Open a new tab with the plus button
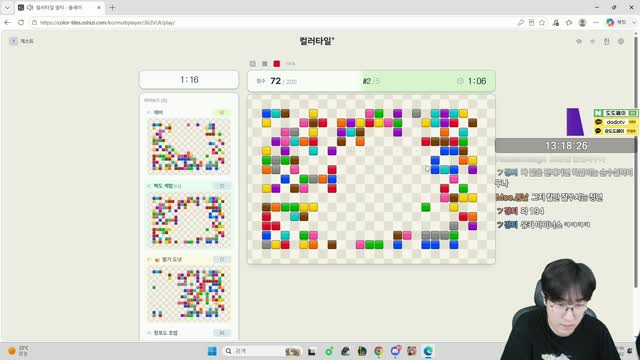 click(x=112, y=7)
